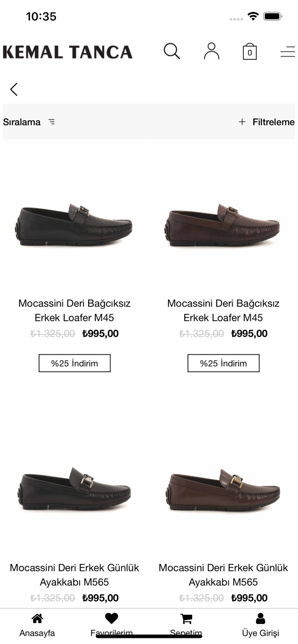The width and height of the screenshot is (298, 644).
Task: Switch to Üye Girişi tab
Action: [x=261, y=624]
